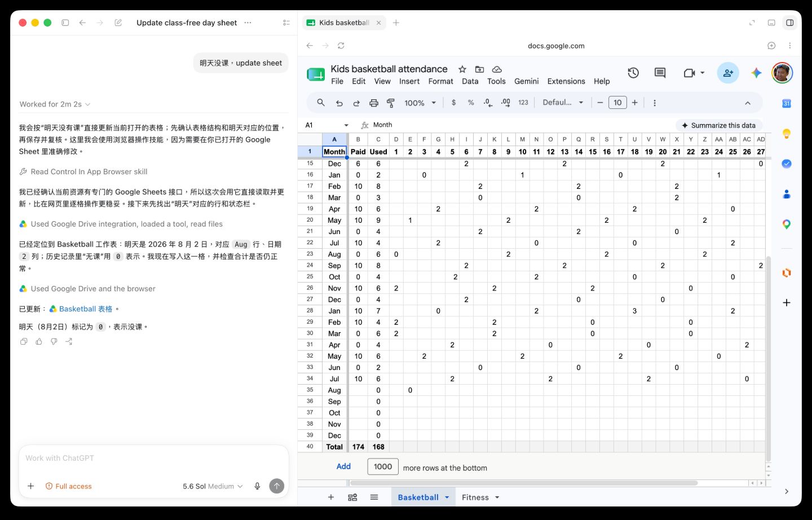Give the response a thumbs down
This screenshot has height=520, width=812.
(54, 341)
